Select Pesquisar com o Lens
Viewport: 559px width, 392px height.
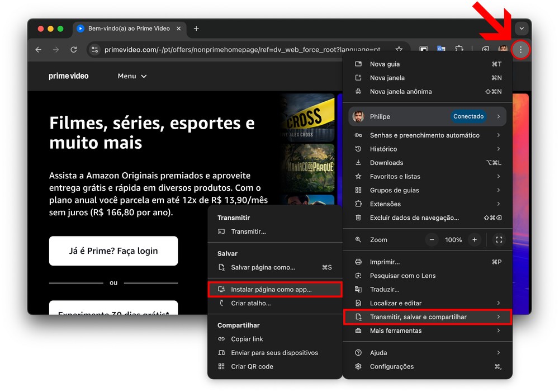click(x=428, y=276)
